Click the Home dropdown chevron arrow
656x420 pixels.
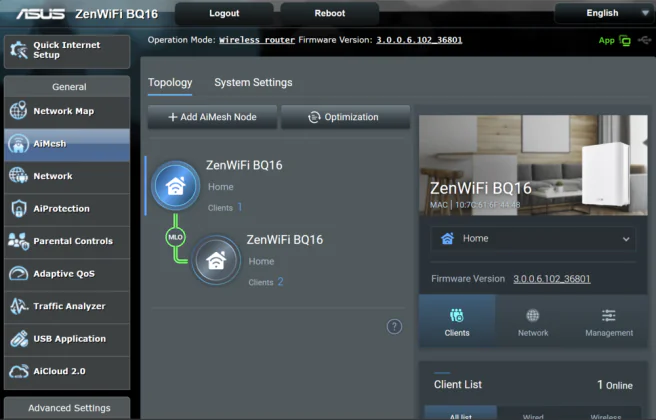(x=626, y=239)
